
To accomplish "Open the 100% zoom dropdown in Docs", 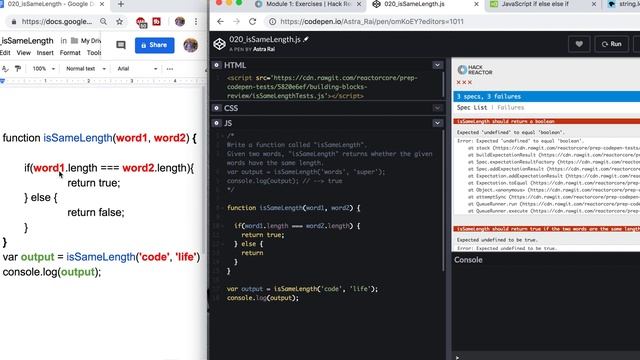I will [x=44, y=69].
